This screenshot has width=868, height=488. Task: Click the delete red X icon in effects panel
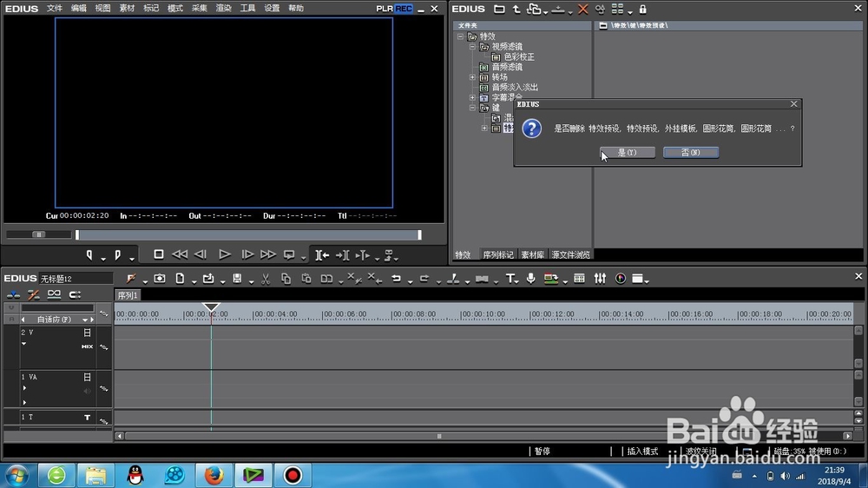click(583, 9)
